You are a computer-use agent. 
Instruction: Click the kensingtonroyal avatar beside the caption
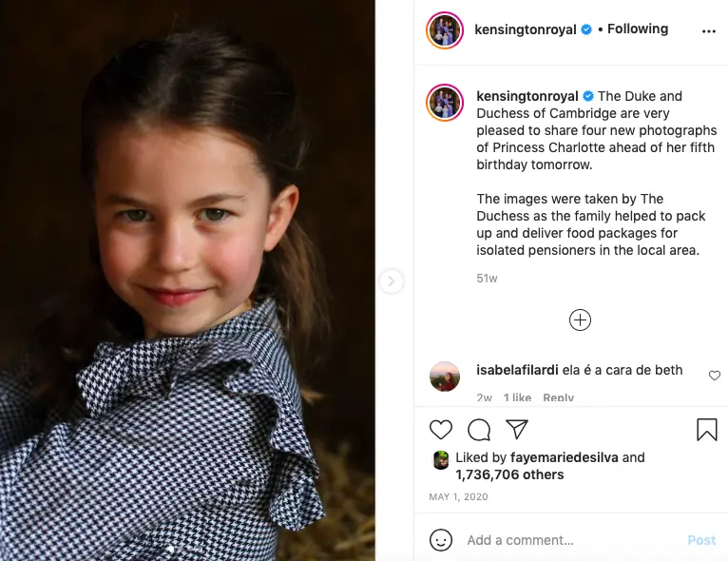coord(445,103)
